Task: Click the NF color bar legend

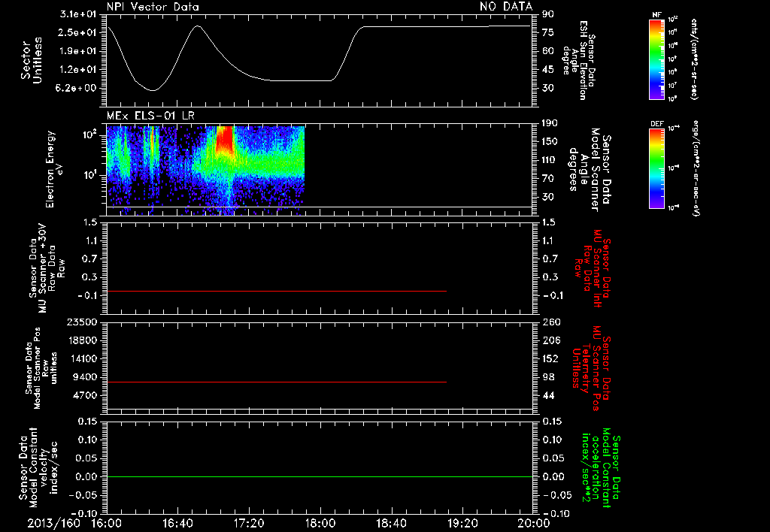Action: 656,59
